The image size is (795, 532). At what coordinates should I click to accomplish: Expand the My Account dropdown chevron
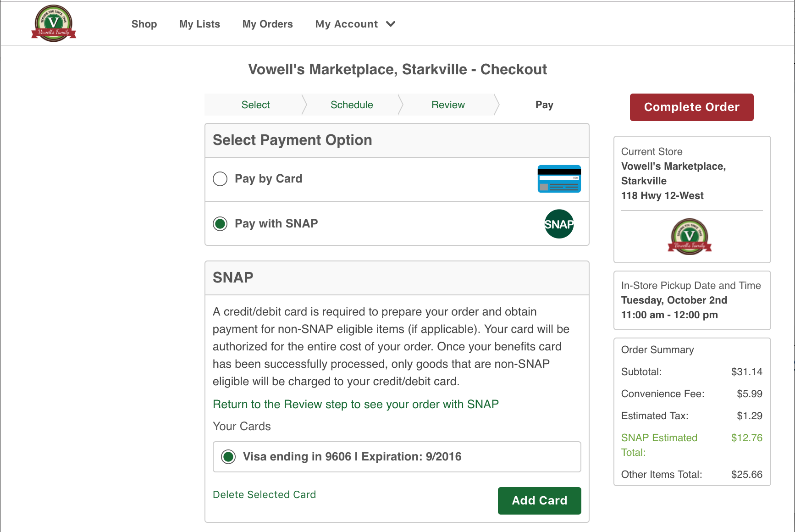tap(391, 24)
